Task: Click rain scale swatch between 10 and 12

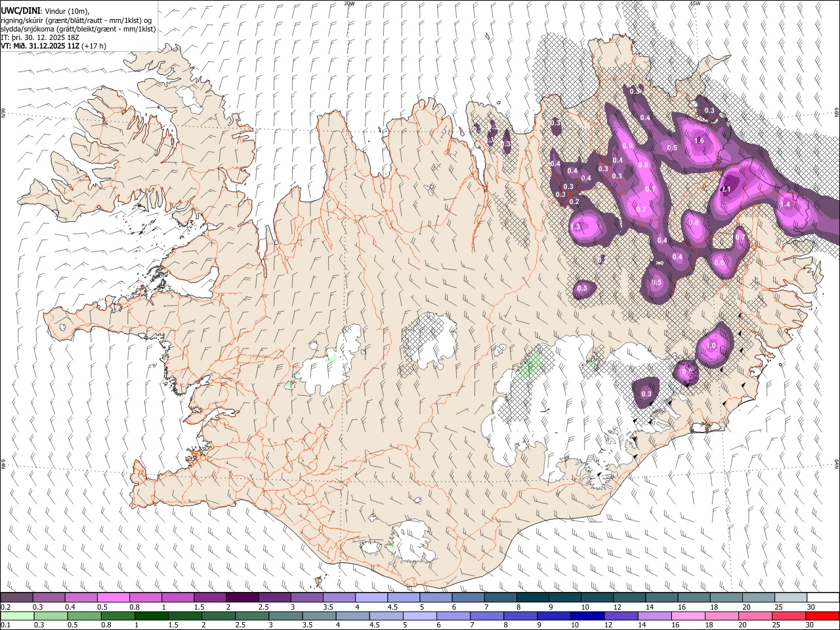Action: coord(588,616)
